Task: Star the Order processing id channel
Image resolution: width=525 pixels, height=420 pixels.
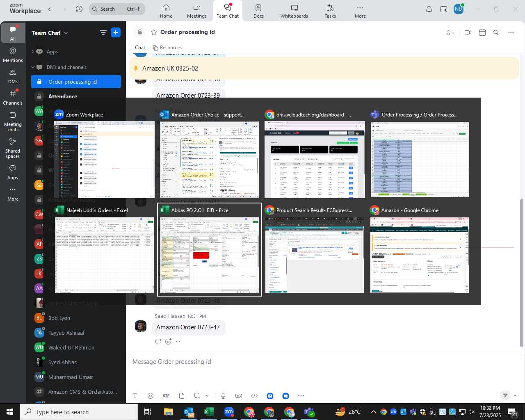Action: point(154,32)
